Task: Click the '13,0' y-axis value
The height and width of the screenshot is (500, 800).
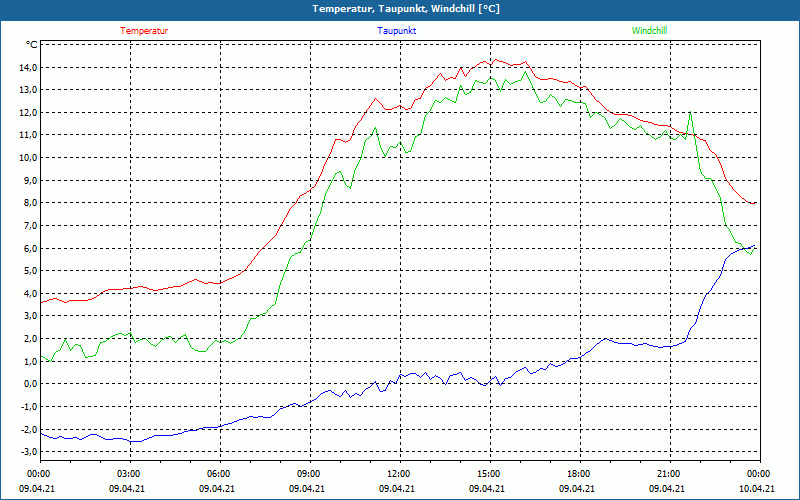Action: (x=28, y=90)
